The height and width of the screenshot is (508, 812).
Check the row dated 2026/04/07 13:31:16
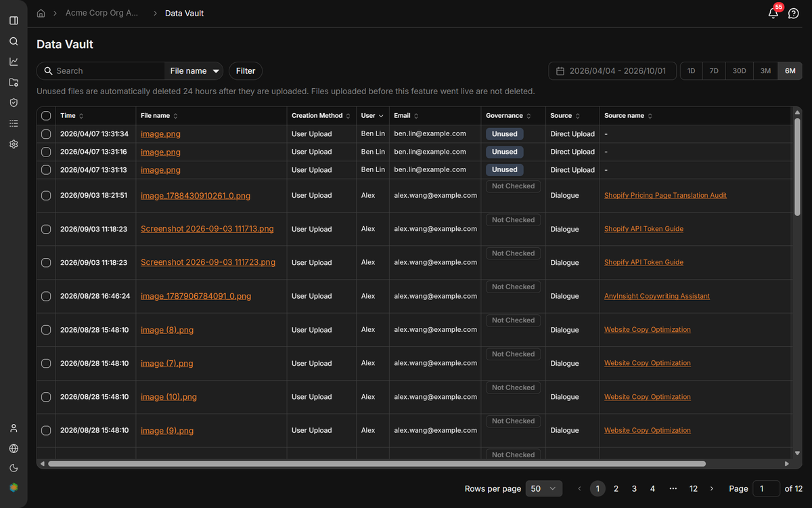click(x=46, y=152)
